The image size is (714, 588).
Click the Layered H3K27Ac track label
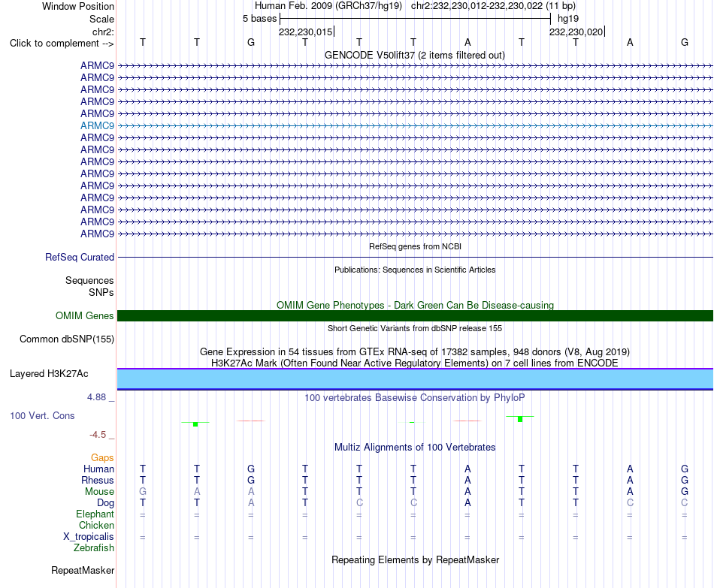49,374
